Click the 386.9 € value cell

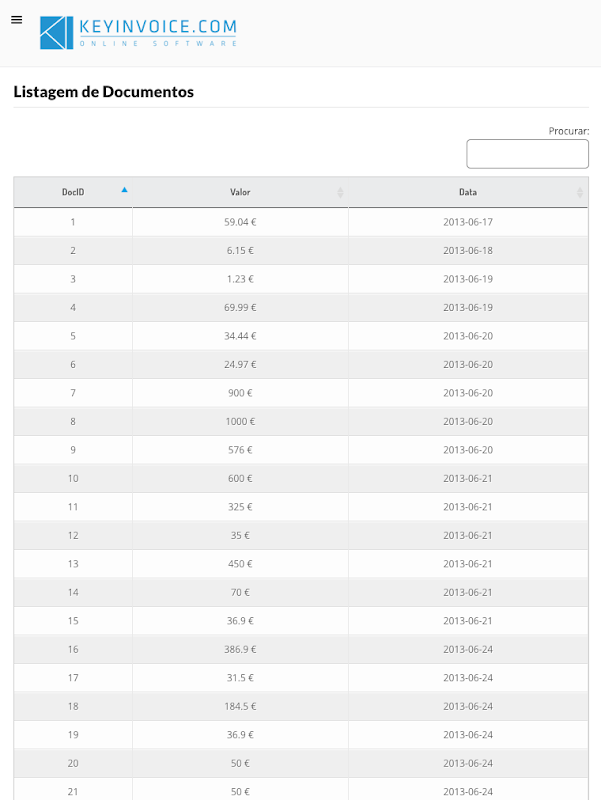point(240,649)
